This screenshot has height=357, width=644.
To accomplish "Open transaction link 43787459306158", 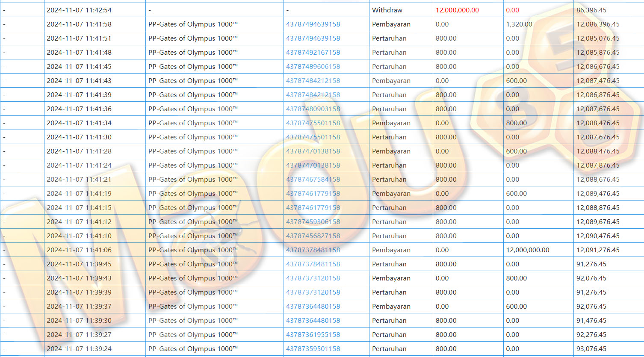I will pos(313,222).
